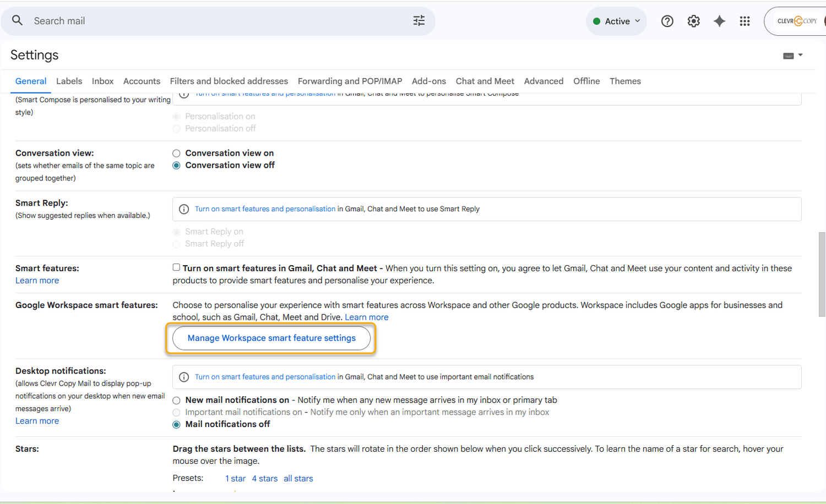826x504 pixels.
Task: Click the Settings gear icon
Action: [x=693, y=21]
